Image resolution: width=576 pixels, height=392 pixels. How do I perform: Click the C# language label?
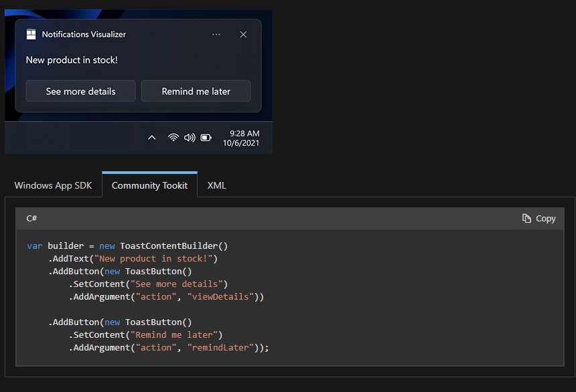click(x=31, y=218)
